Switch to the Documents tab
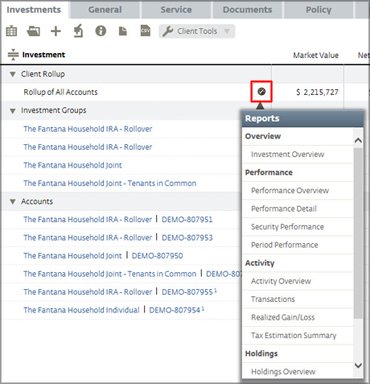 click(x=247, y=10)
